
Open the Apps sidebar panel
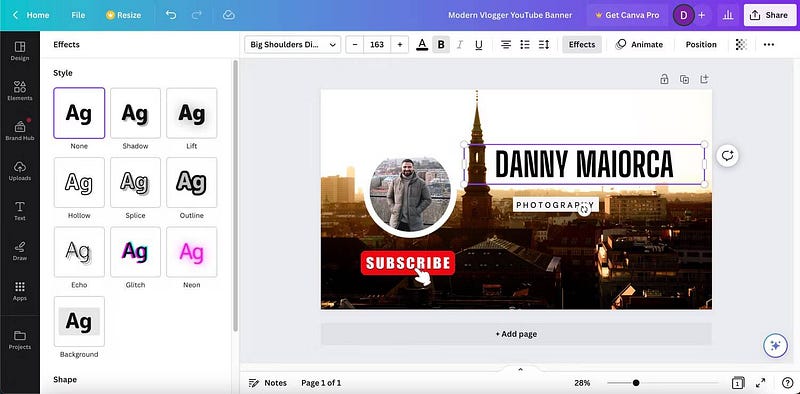(19, 291)
